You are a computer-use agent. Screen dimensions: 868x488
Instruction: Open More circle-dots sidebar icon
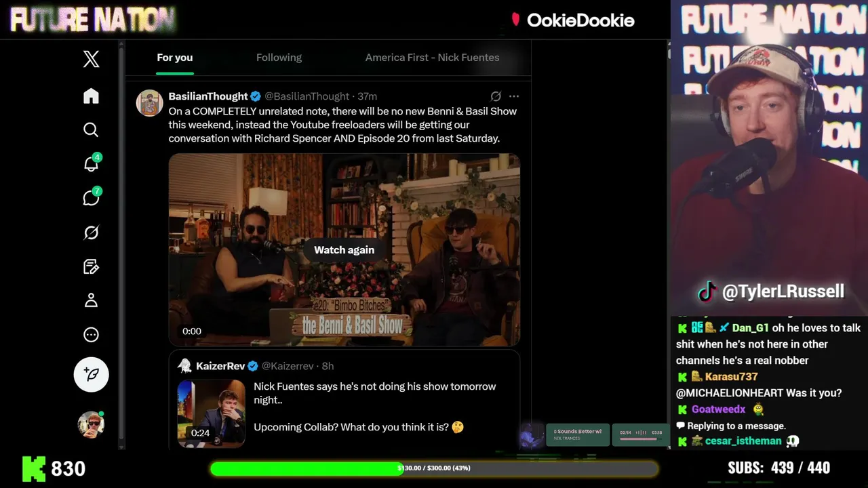point(91,334)
